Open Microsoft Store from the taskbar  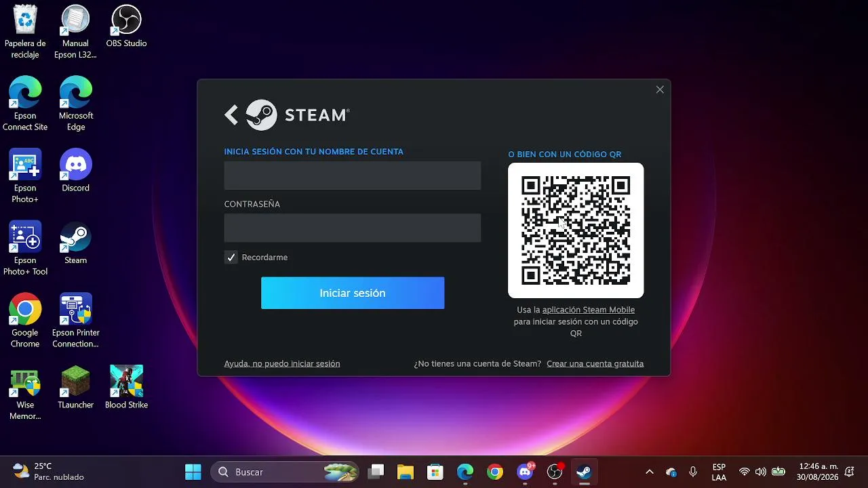click(435, 472)
